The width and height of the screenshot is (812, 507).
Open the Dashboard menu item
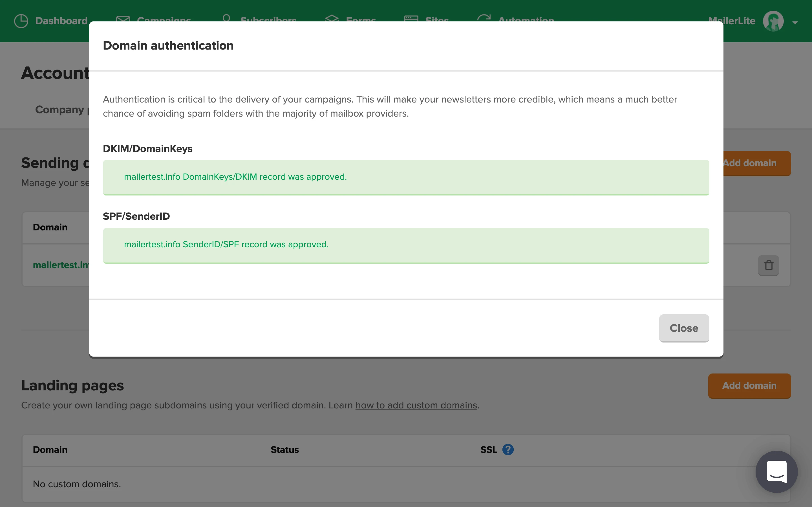tap(61, 21)
